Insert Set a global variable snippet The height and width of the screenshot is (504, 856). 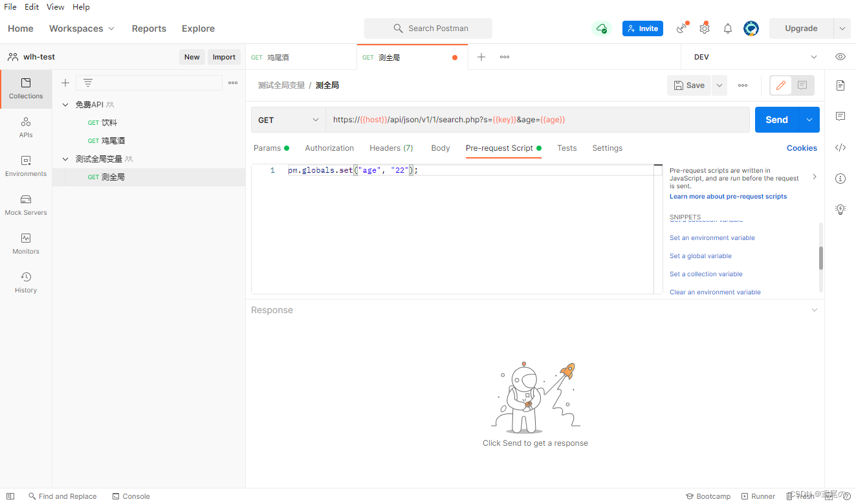click(701, 256)
